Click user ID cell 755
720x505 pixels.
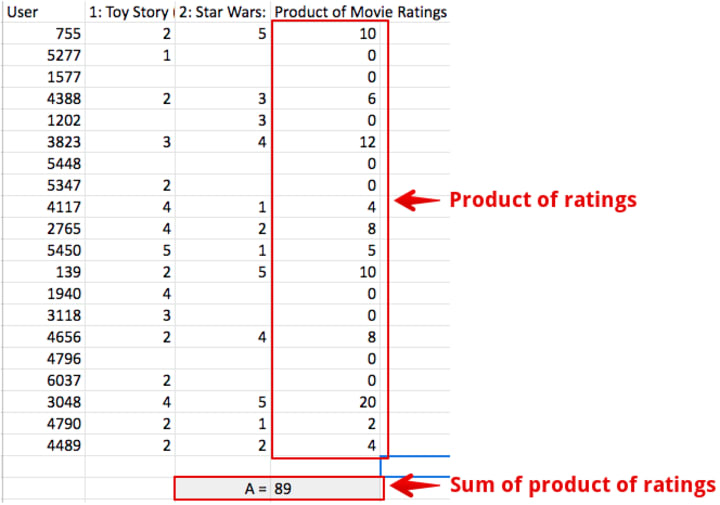pos(44,34)
